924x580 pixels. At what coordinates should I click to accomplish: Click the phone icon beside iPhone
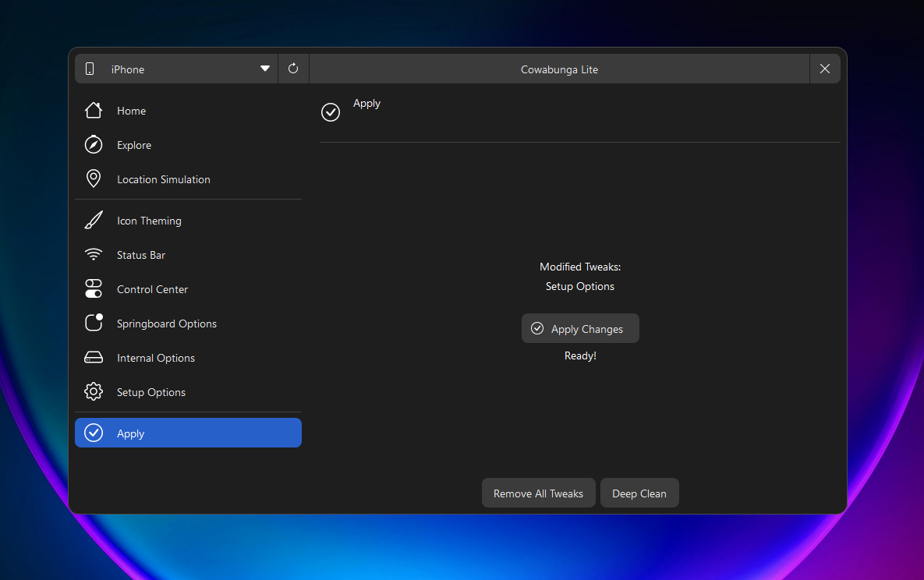click(90, 69)
